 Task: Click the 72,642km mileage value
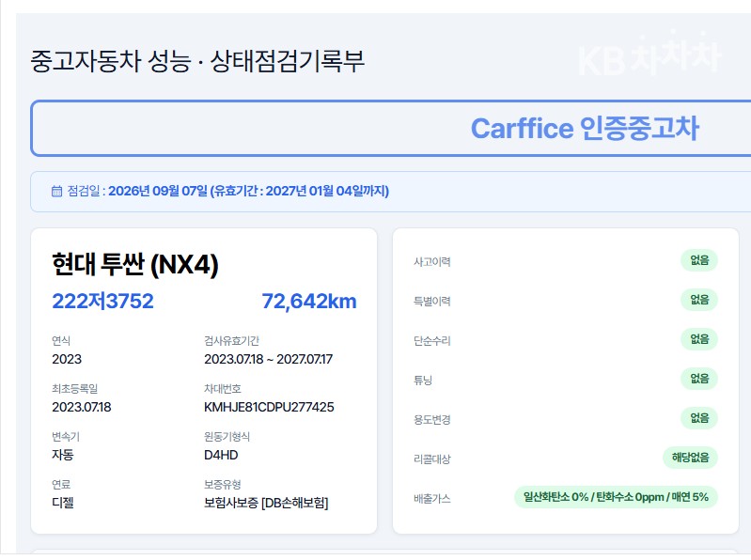309,301
